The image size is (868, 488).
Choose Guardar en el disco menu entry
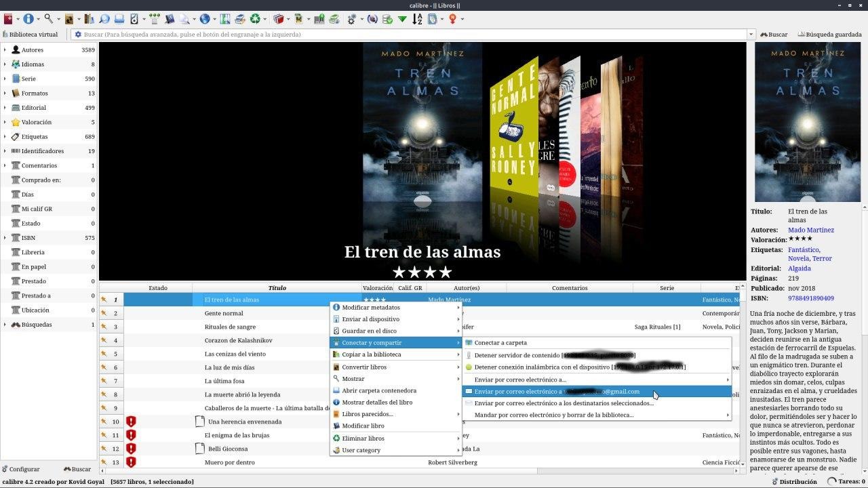(x=396, y=331)
